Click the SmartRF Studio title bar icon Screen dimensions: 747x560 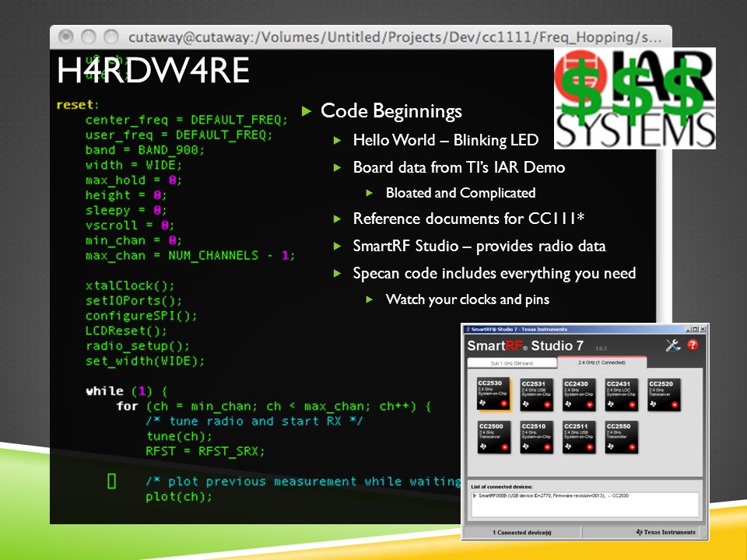[x=468, y=330]
